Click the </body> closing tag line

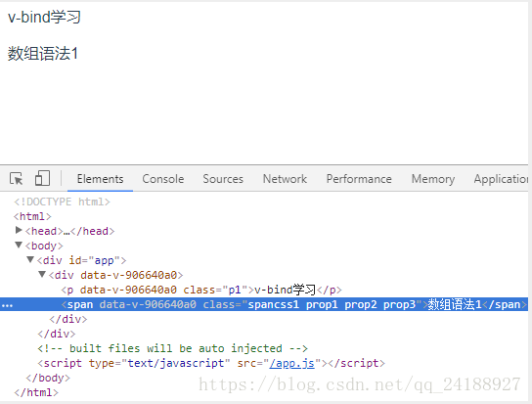click(x=48, y=378)
